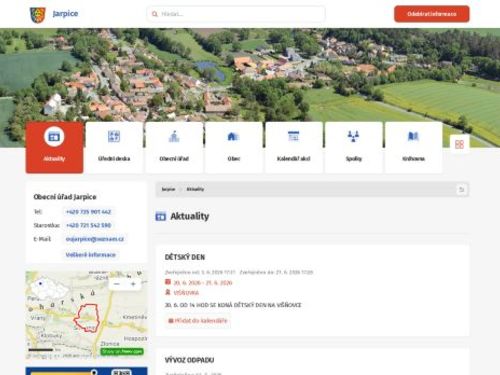Viewport: 500px width, 375px height.
Task: Click the Odebírat informace button
Action: (432, 14)
